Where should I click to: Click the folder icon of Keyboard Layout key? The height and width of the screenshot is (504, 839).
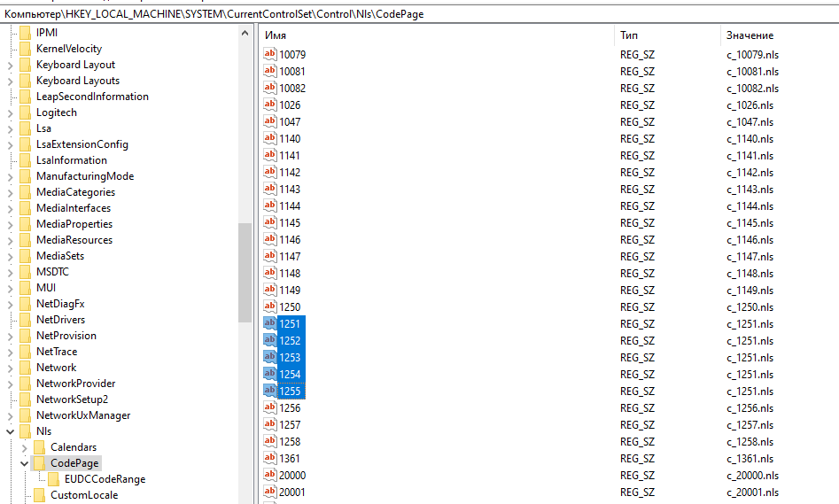(25, 65)
